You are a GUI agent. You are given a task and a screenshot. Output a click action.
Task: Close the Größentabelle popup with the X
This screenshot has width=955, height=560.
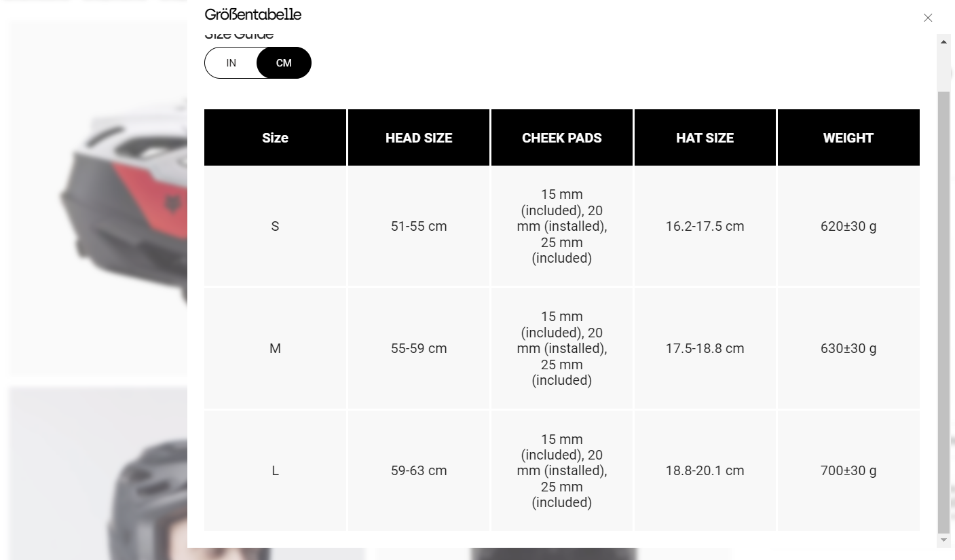pos(928,18)
